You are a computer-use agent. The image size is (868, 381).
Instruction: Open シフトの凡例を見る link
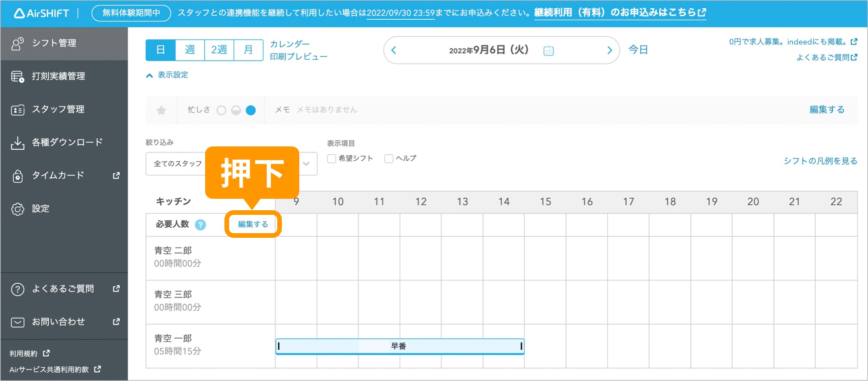tap(820, 161)
